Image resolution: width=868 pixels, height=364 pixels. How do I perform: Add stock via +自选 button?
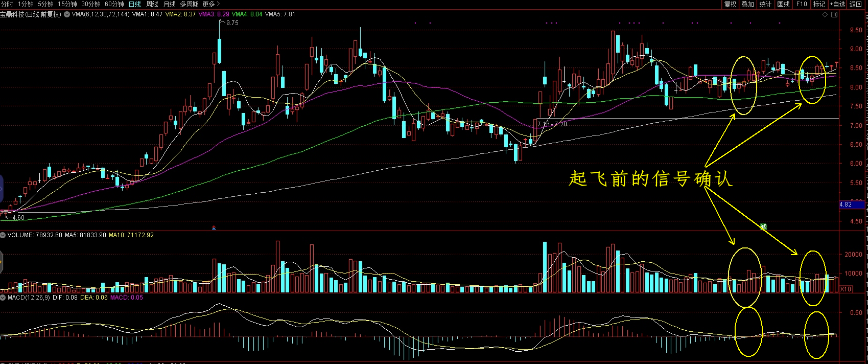(x=837, y=4)
